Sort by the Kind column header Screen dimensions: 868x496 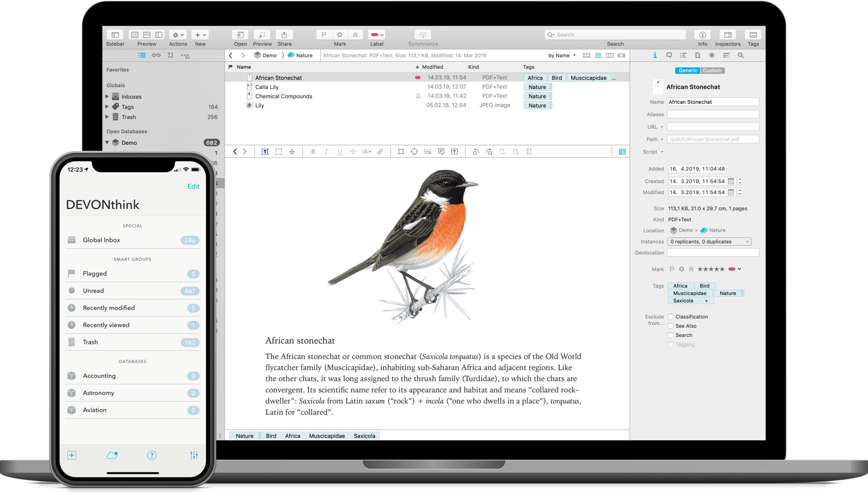(x=494, y=67)
